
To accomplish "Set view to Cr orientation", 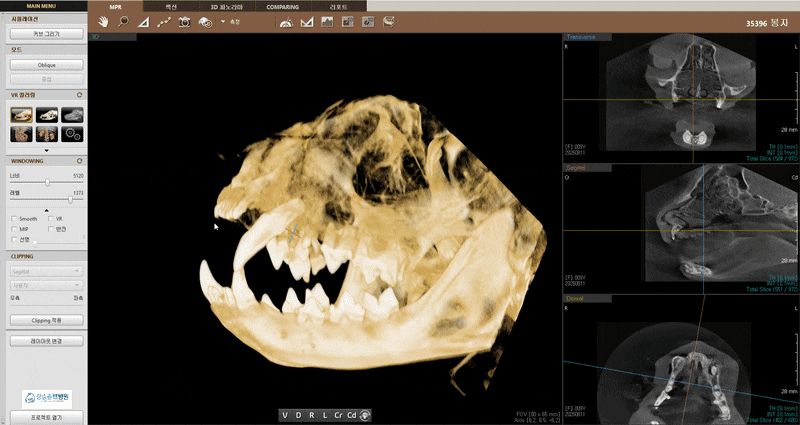I will pos(338,415).
